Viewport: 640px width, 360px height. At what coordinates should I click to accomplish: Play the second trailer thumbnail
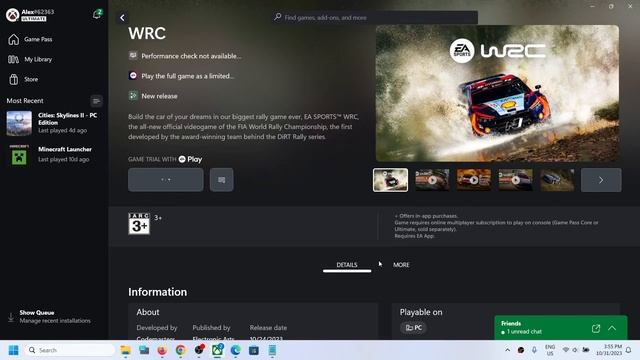pyautogui.click(x=432, y=180)
